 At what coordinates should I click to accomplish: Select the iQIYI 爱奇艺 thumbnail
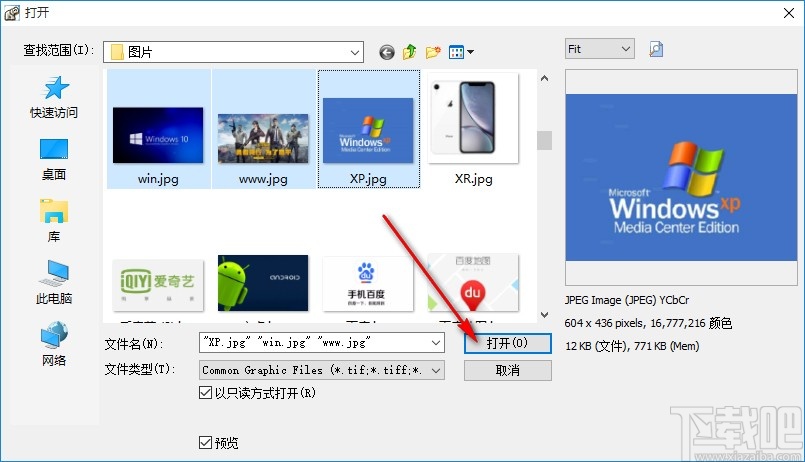point(158,285)
